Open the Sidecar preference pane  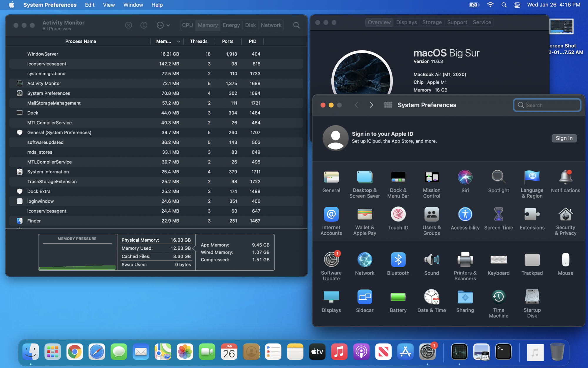(365, 297)
